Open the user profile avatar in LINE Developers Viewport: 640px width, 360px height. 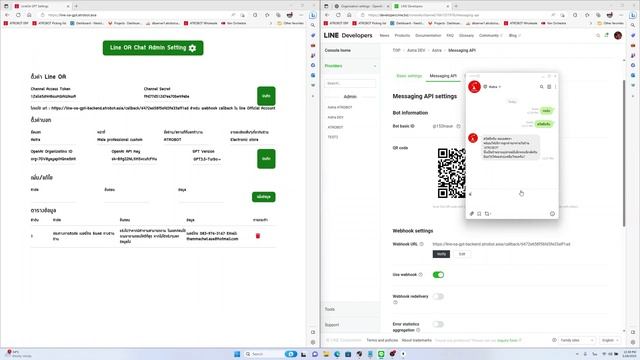(x=618, y=36)
